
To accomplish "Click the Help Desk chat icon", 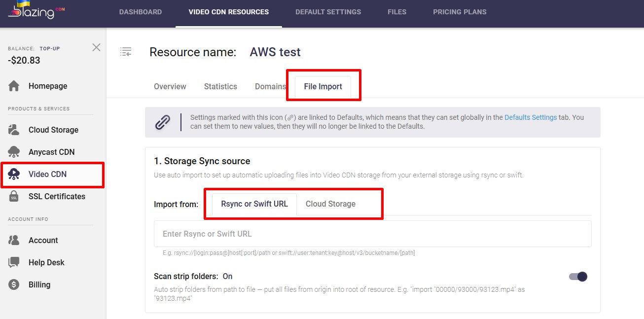I will (14, 262).
